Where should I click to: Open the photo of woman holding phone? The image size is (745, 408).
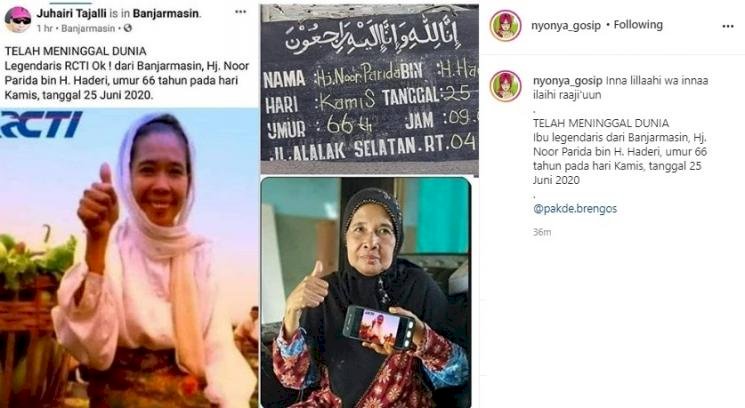coord(366,292)
